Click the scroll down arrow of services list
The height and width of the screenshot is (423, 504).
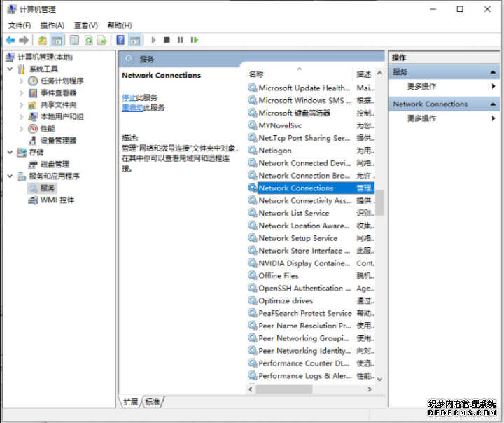379,380
